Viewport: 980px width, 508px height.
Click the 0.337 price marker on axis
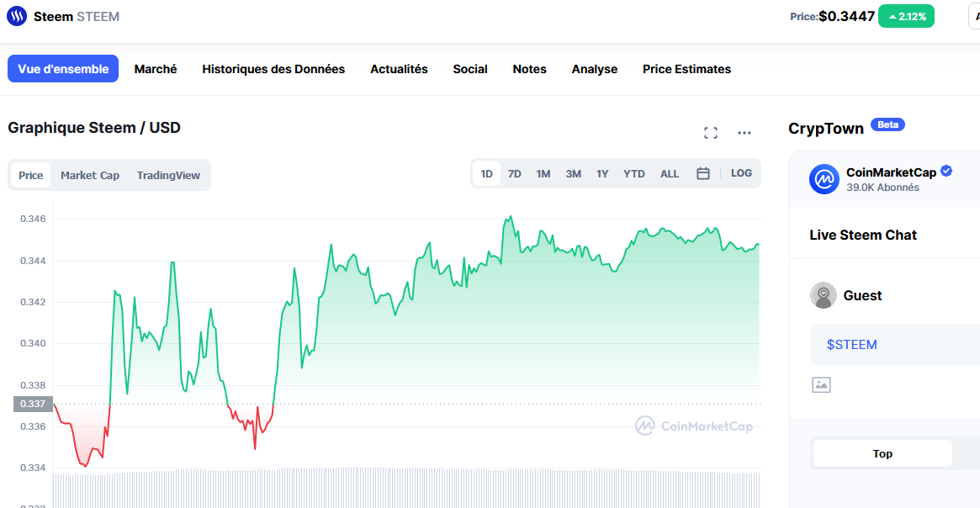point(33,405)
